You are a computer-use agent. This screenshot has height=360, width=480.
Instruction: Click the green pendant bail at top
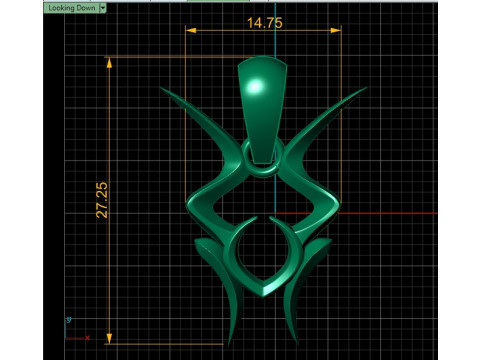(262, 109)
